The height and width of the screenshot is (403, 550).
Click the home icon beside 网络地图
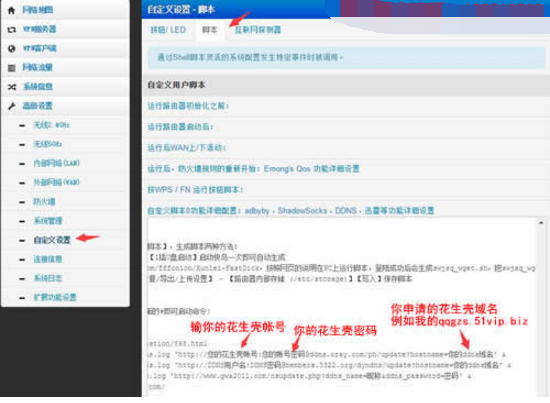point(11,10)
